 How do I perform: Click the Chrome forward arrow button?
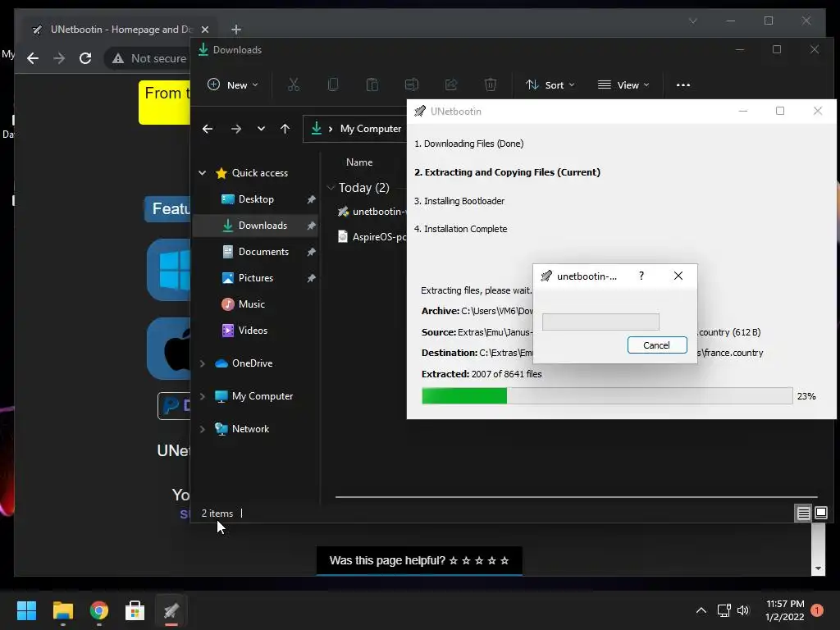tap(59, 58)
